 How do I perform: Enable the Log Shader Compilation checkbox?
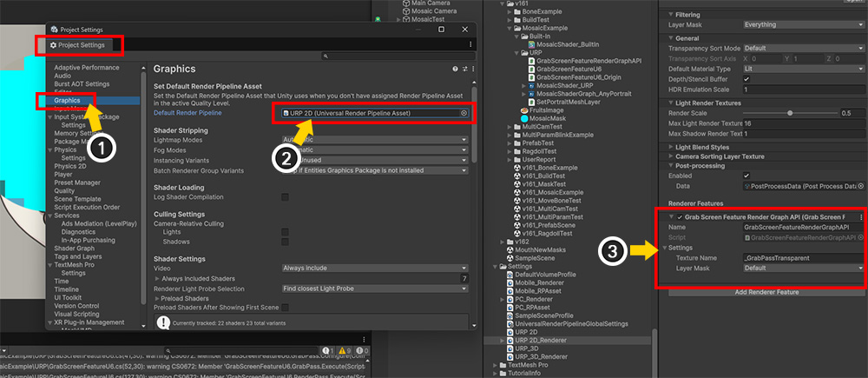point(285,198)
